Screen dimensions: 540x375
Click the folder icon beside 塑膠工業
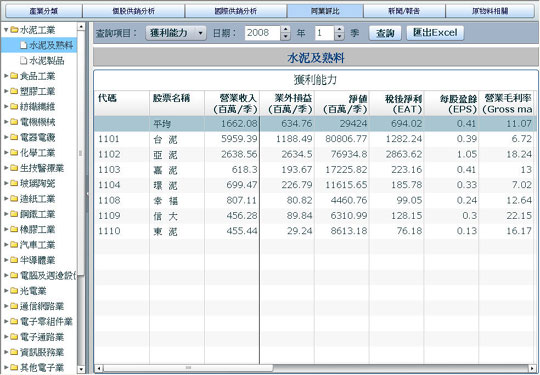pos(14,91)
